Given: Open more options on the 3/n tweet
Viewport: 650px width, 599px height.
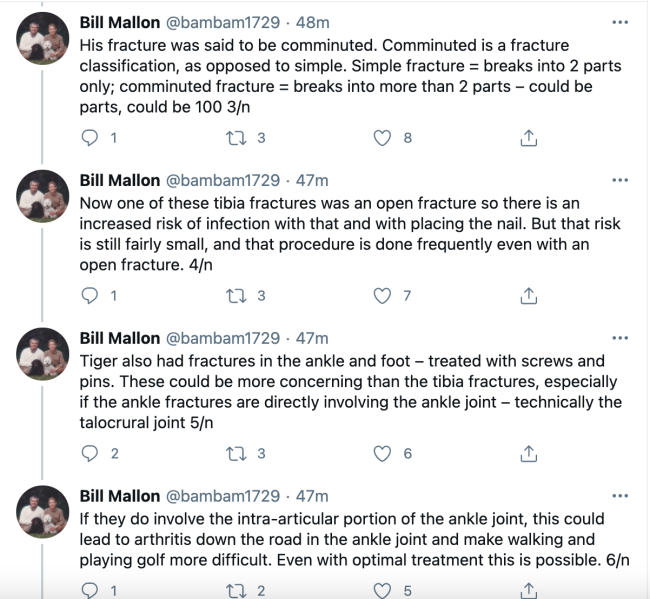Looking at the screenshot, I should pos(620,23).
